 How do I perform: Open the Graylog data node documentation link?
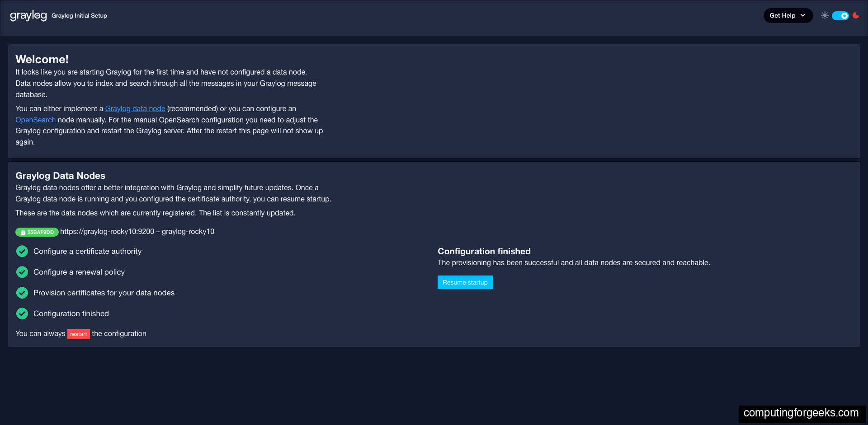pyautogui.click(x=135, y=108)
